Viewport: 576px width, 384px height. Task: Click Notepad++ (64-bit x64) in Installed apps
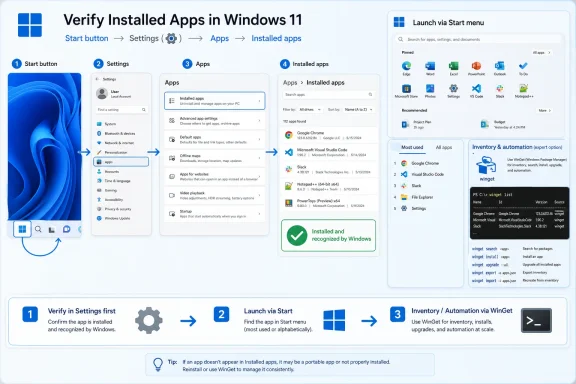click(329, 186)
